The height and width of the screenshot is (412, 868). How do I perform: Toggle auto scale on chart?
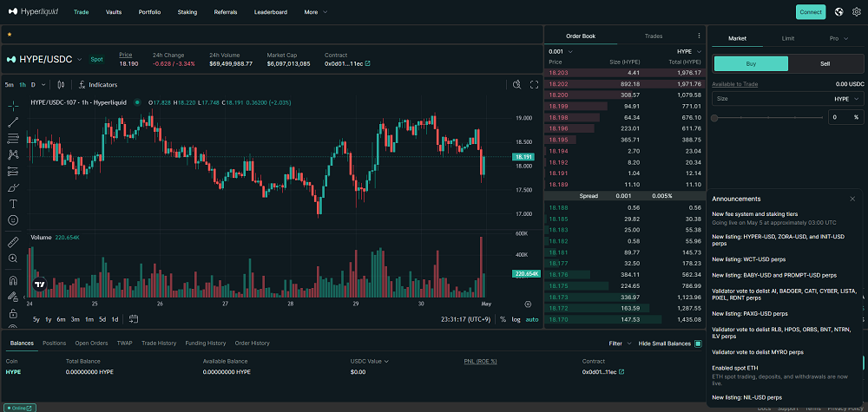(532, 319)
